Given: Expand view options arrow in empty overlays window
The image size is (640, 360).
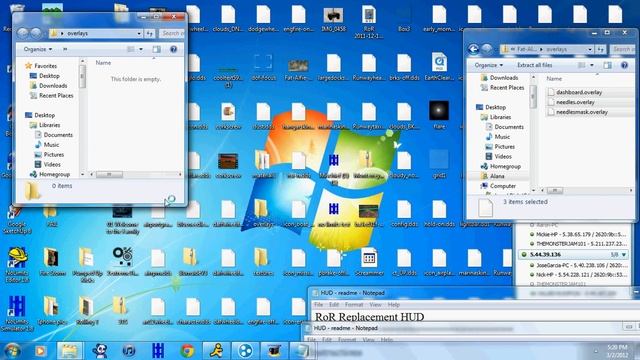Looking at the screenshot, I should 141,49.
